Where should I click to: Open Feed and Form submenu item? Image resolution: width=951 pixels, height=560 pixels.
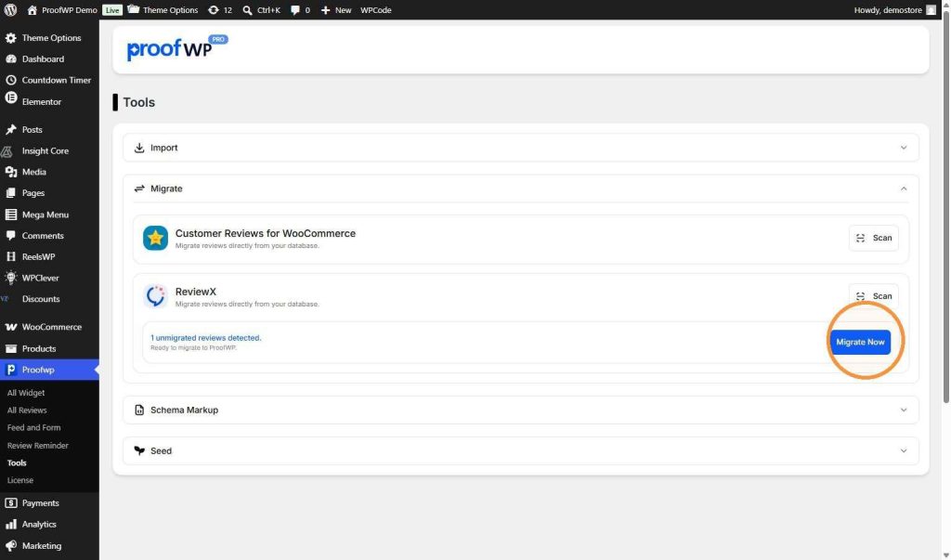click(x=33, y=428)
